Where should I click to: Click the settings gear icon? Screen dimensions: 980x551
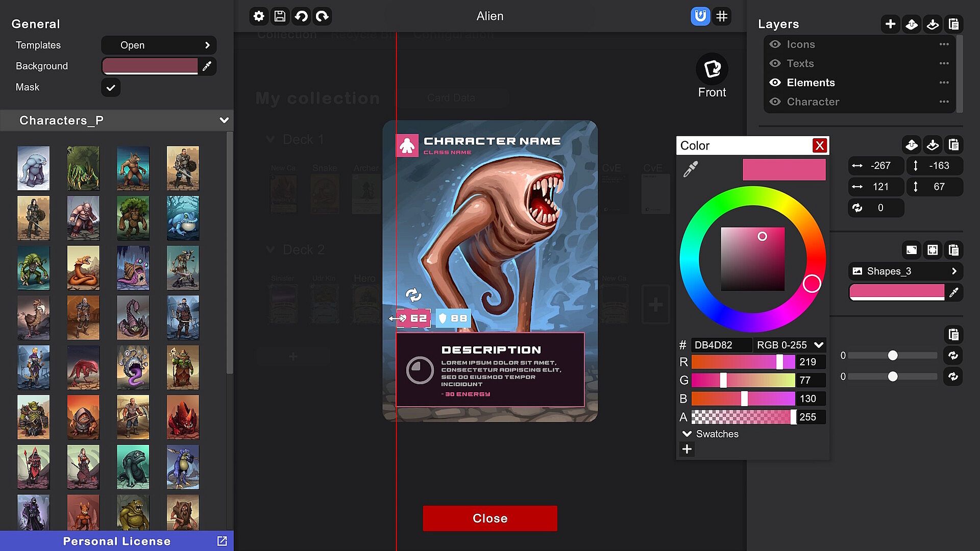coord(259,16)
